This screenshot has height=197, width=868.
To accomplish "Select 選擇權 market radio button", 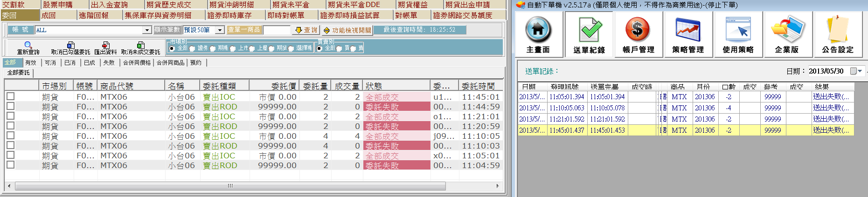I will pyautogui.click(x=291, y=48).
